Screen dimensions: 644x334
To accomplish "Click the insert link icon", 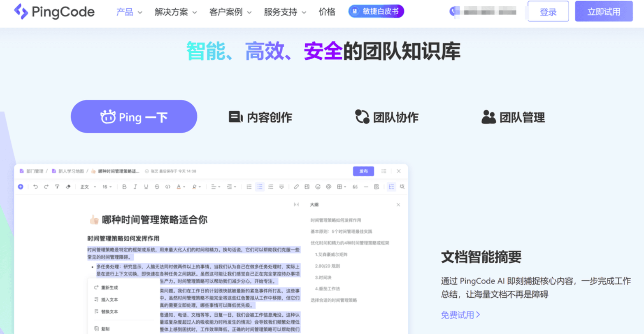I will coord(296,187).
